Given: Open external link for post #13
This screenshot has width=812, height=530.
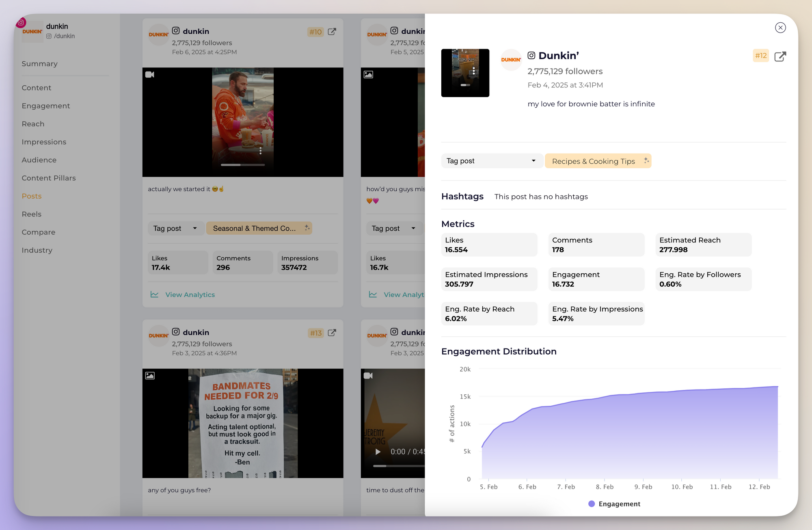Looking at the screenshot, I should [332, 333].
